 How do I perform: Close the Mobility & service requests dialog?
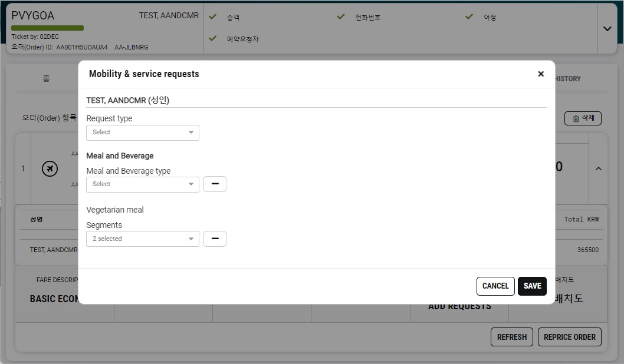tap(540, 74)
